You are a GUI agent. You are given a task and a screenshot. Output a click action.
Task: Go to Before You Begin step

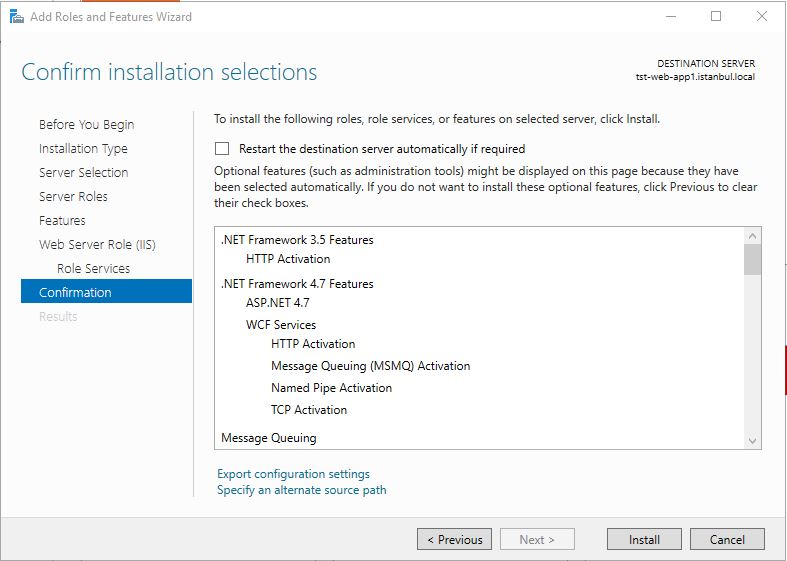(86, 124)
